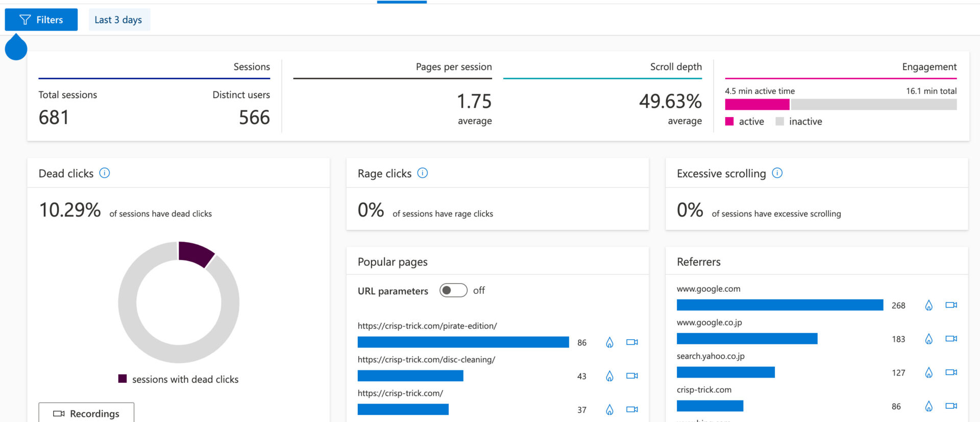
Task: Click the '183' referrer count
Action: point(898,339)
